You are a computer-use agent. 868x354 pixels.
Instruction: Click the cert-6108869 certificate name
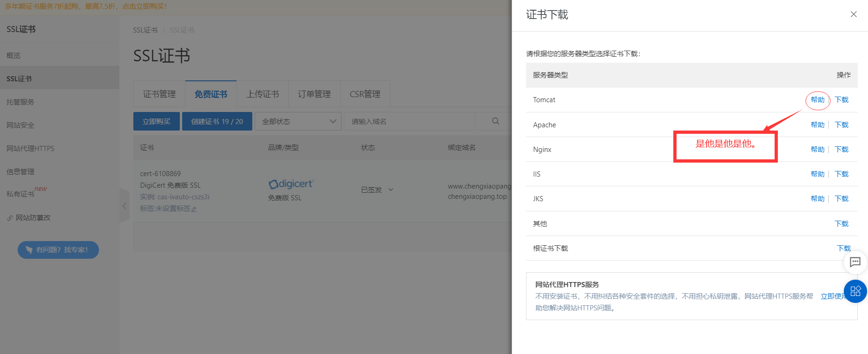click(x=160, y=174)
